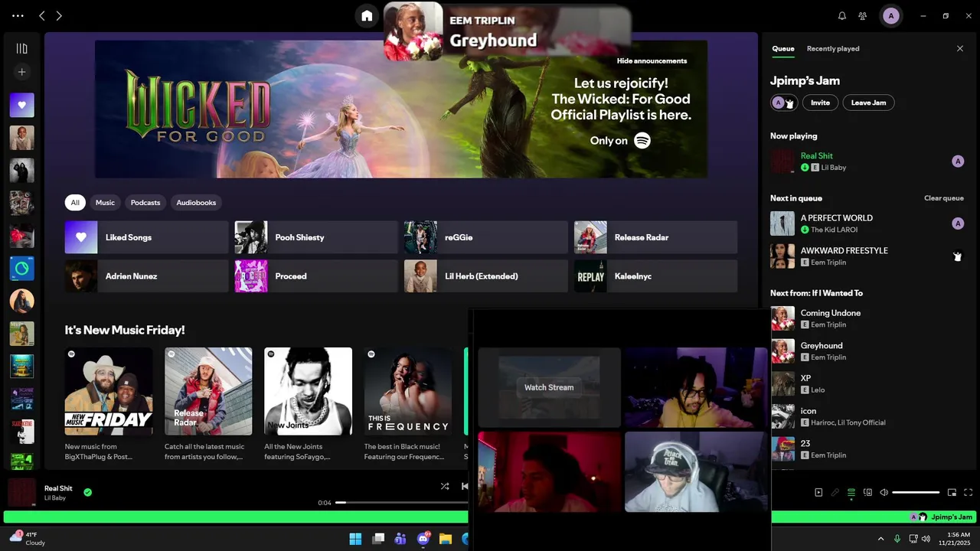Seek within the song progress bar
The height and width of the screenshot is (551, 980).
[x=403, y=503]
